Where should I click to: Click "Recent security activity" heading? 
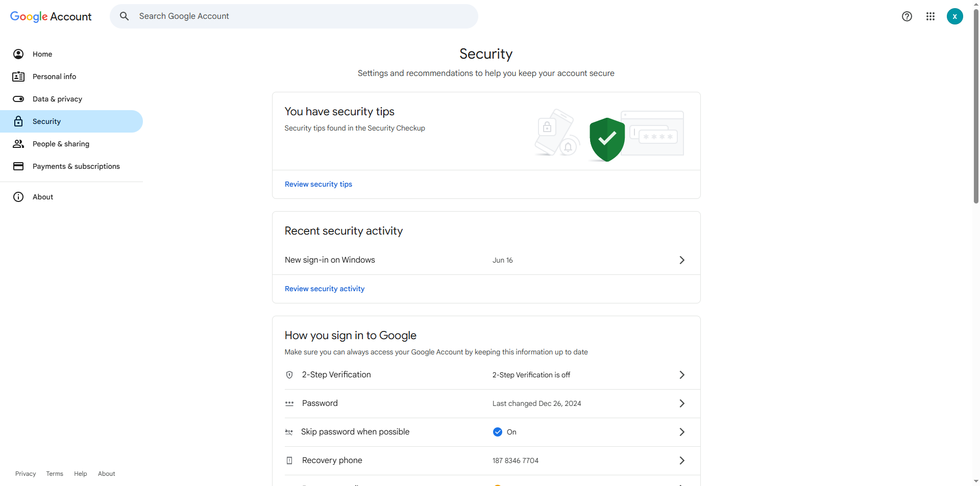[344, 231]
